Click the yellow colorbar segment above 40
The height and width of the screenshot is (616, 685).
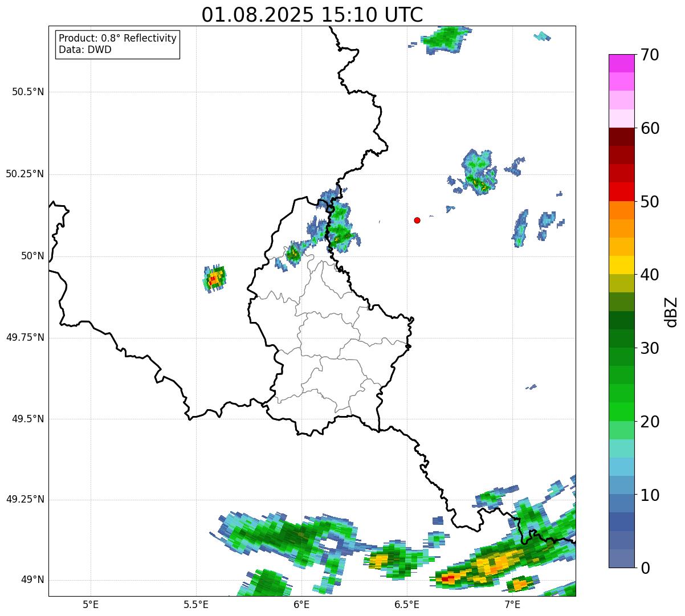[621, 265]
